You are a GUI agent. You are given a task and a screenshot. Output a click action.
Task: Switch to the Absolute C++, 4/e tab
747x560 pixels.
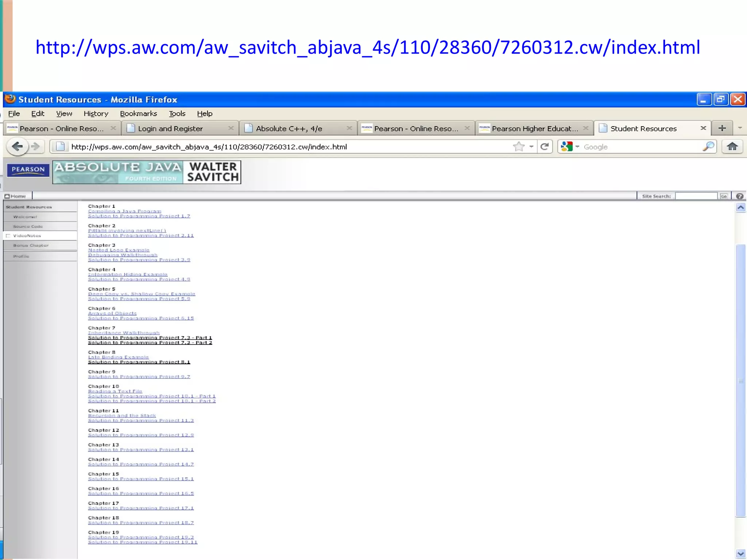click(289, 128)
